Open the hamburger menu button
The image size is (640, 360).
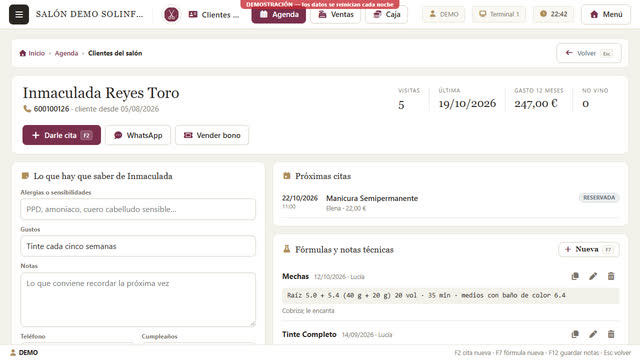[x=19, y=14]
